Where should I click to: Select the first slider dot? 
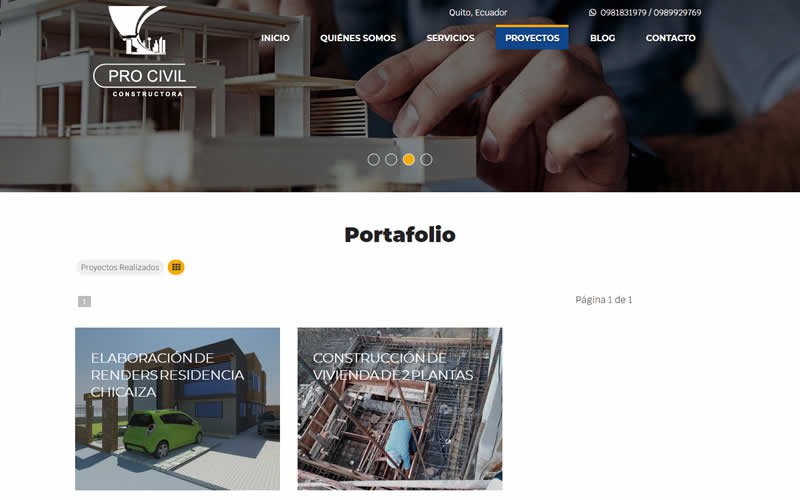pos(373,160)
